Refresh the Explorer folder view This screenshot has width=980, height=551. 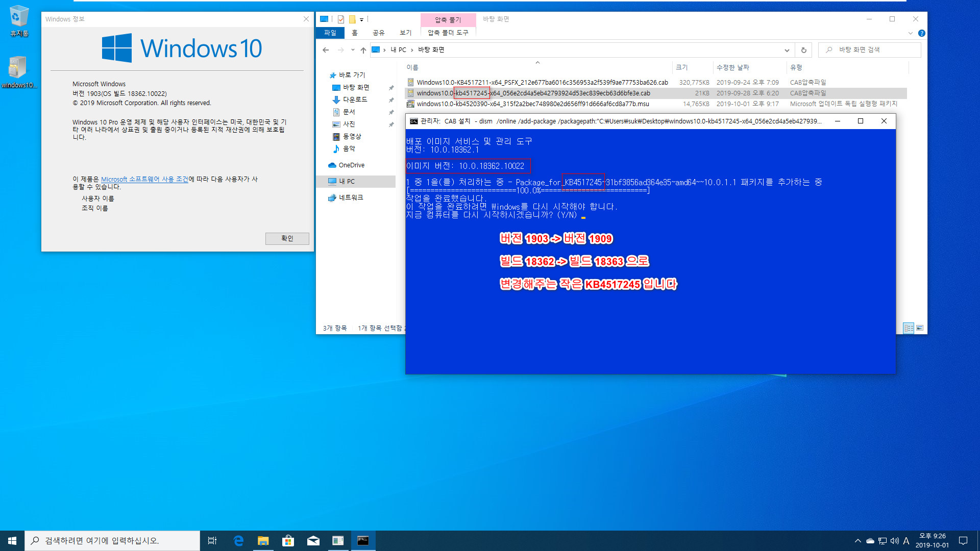(803, 50)
